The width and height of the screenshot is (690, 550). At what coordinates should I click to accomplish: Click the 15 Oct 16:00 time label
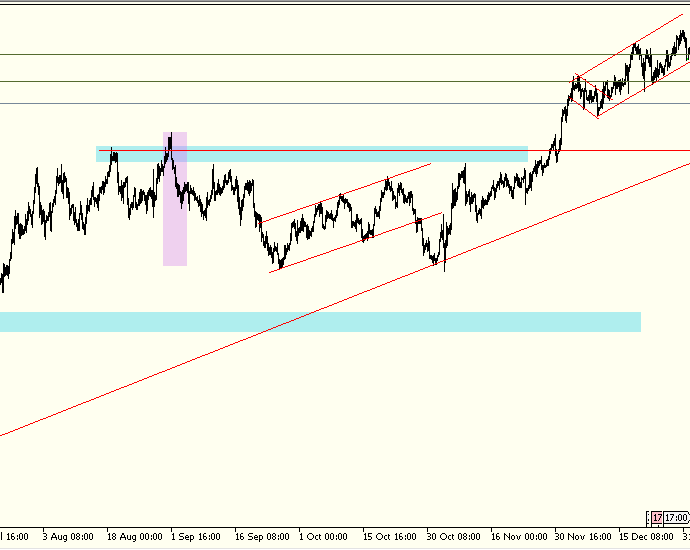pyautogui.click(x=389, y=537)
